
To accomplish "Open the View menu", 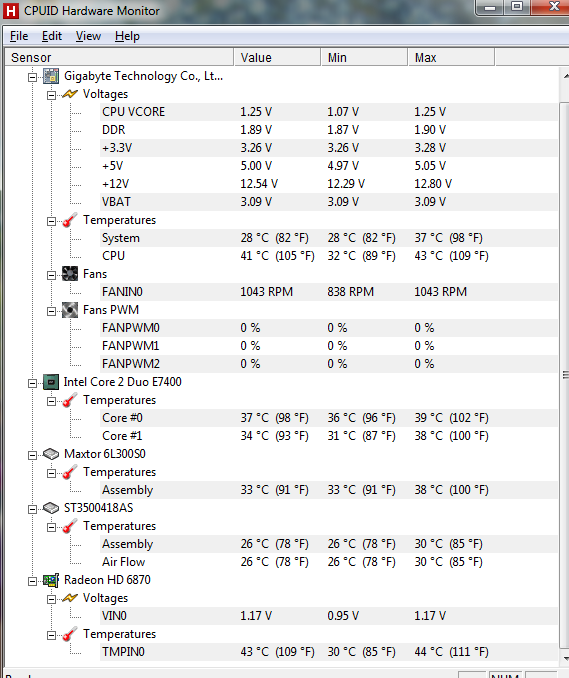I will click(x=88, y=36).
